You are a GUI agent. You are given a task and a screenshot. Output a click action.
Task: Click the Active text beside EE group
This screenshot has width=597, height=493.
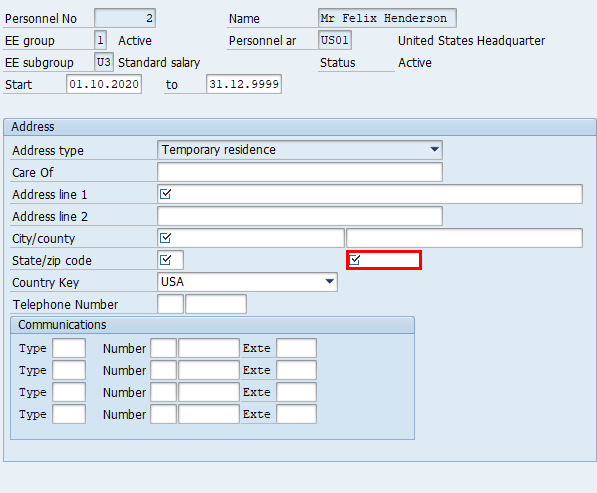click(135, 40)
